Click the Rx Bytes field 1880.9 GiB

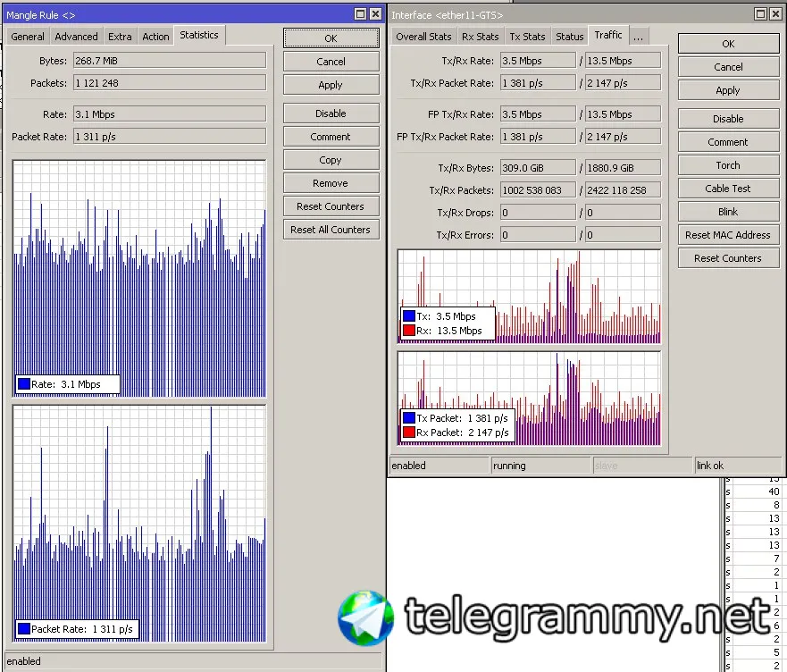tap(623, 168)
